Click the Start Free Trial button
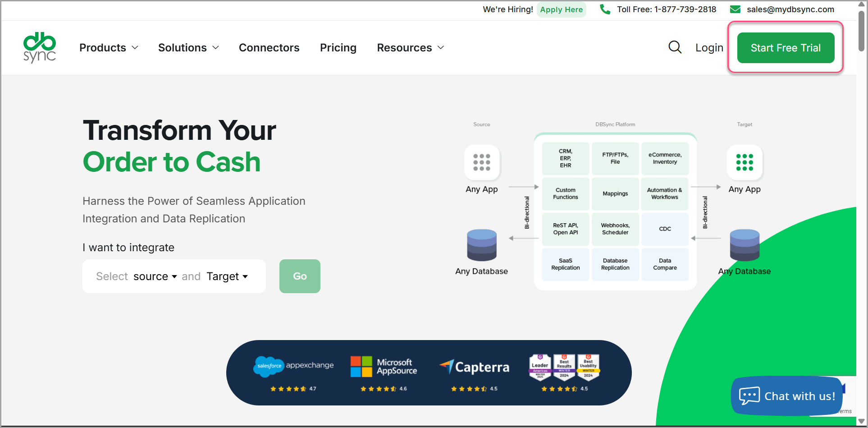The width and height of the screenshot is (868, 428). coord(786,48)
